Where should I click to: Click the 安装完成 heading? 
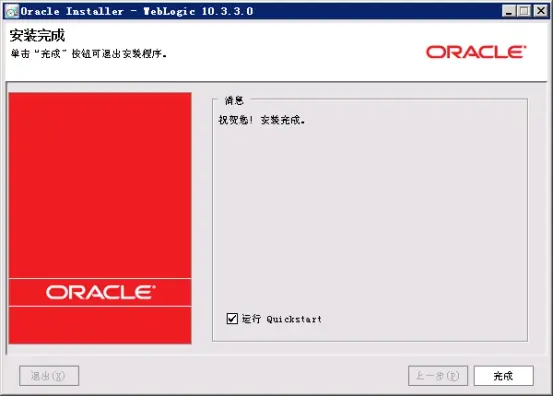pyautogui.click(x=37, y=35)
